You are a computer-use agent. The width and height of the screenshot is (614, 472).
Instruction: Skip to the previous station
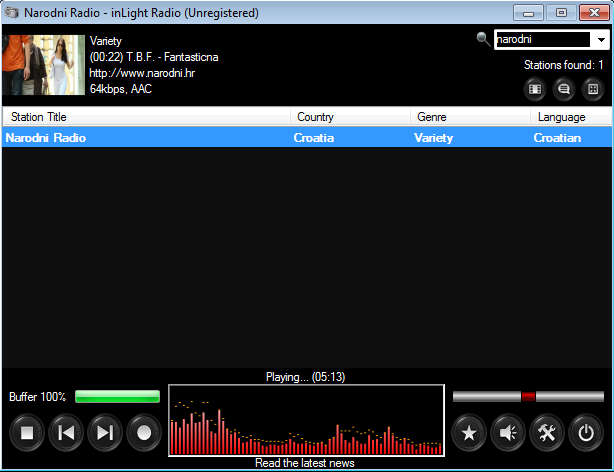66,433
